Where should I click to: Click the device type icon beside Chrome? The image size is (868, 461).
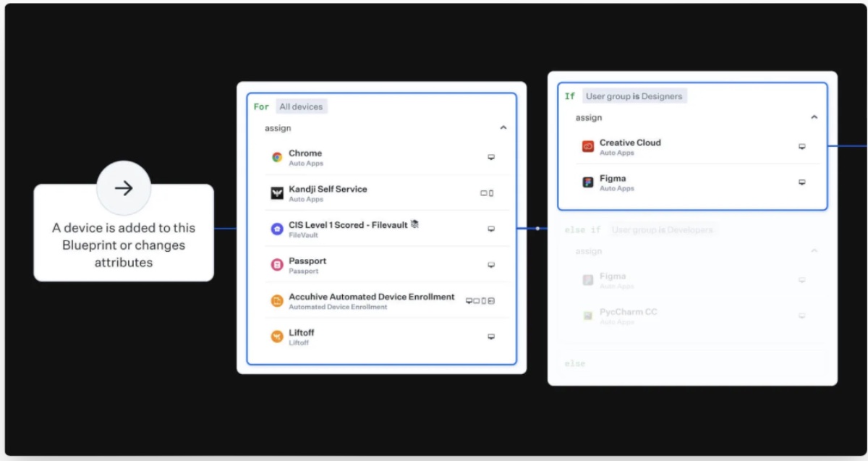pos(491,157)
